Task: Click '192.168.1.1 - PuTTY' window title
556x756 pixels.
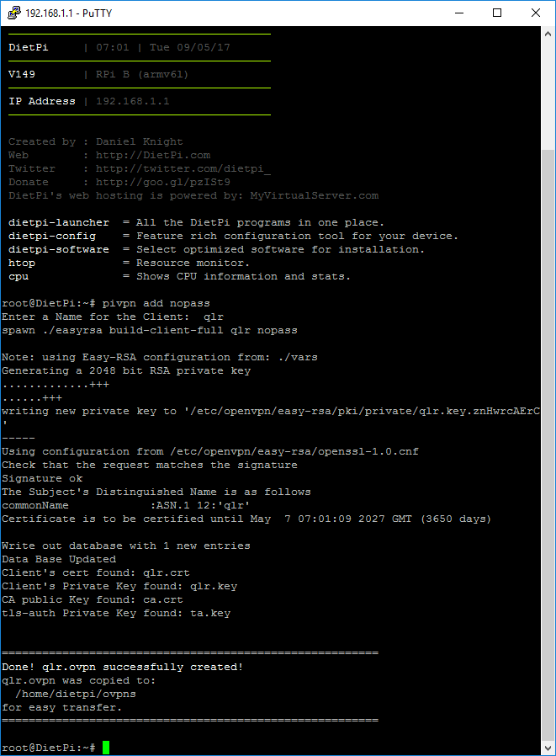Action: pos(68,13)
